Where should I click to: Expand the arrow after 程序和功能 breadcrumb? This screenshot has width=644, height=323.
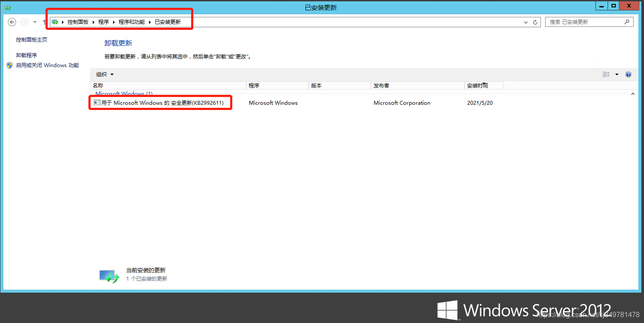pyautogui.click(x=150, y=22)
